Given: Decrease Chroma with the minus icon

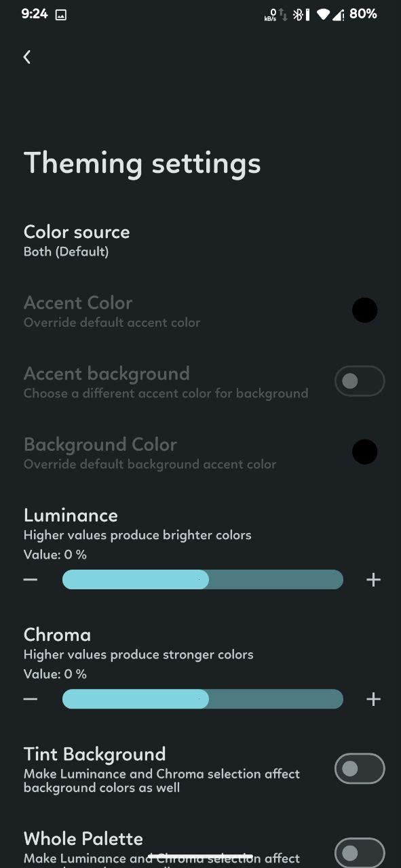Looking at the screenshot, I should (x=31, y=699).
